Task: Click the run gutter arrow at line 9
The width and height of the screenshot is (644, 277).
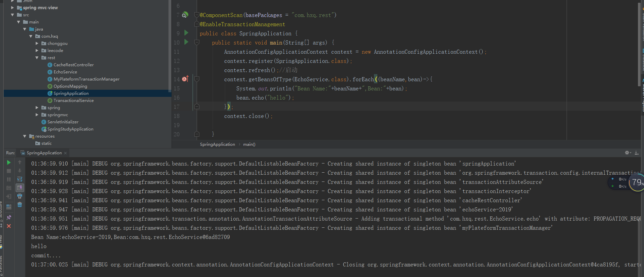Action: pyautogui.click(x=186, y=33)
